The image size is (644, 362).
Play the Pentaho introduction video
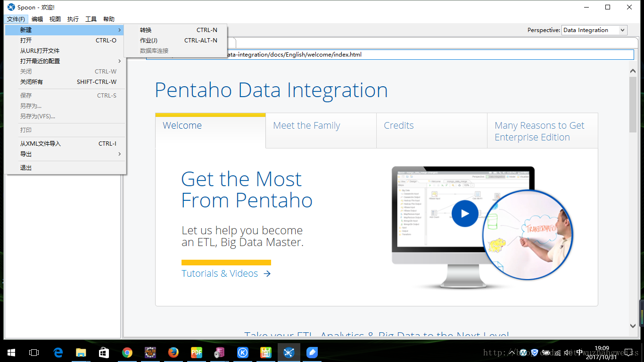(465, 213)
